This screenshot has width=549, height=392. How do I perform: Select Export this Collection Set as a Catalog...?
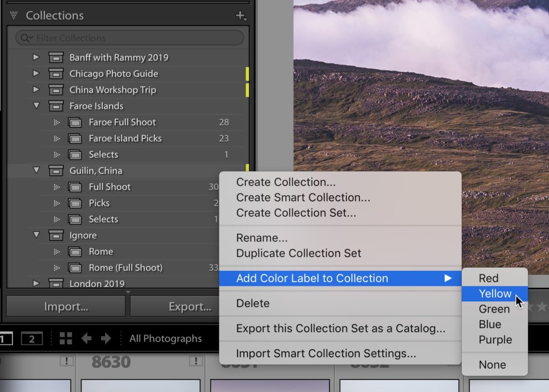click(x=340, y=329)
